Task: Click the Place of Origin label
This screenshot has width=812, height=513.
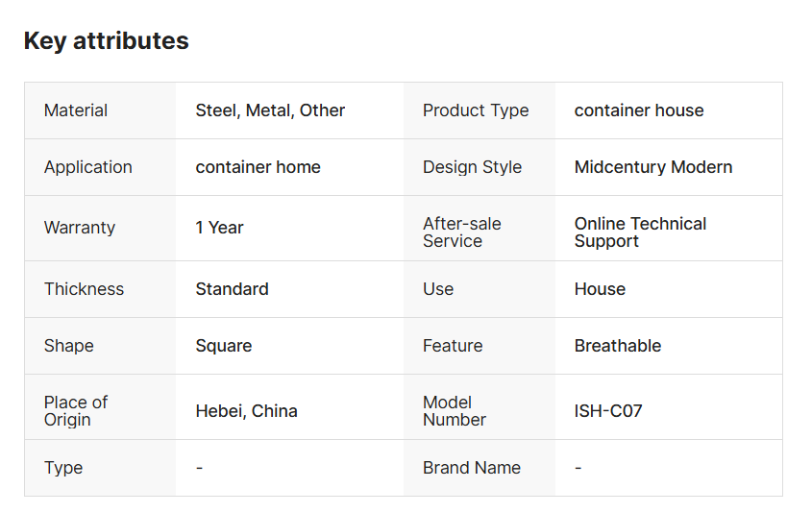Action: tap(75, 411)
